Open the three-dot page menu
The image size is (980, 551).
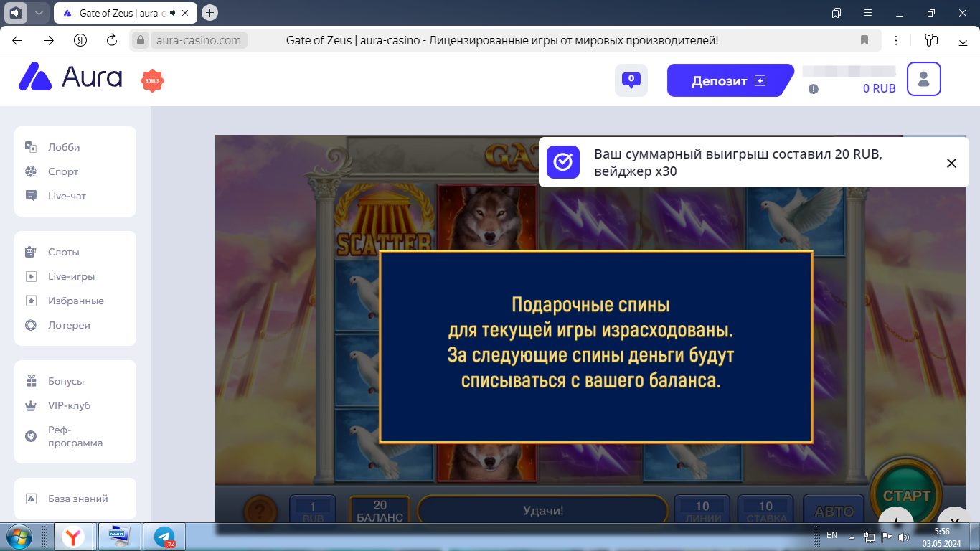coord(896,40)
